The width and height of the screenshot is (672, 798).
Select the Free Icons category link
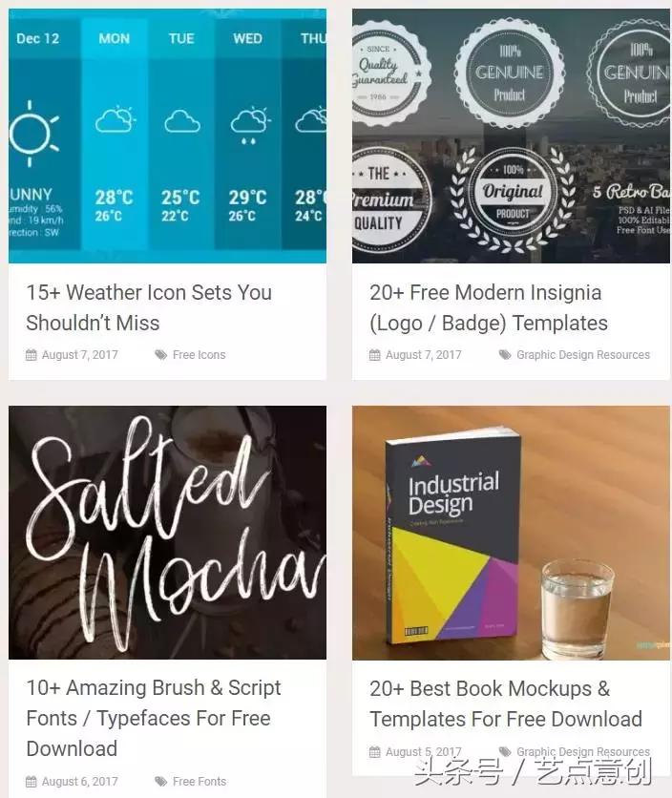(199, 355)
